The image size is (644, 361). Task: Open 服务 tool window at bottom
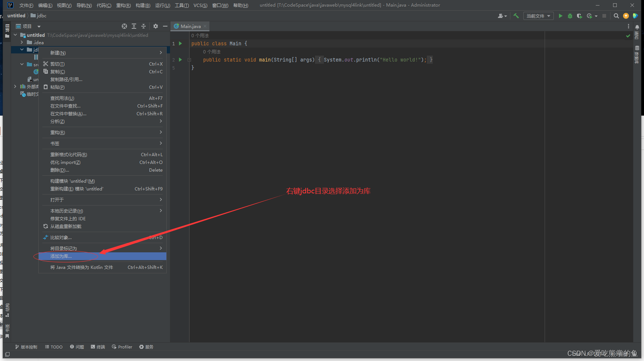(x=146, y=347)
